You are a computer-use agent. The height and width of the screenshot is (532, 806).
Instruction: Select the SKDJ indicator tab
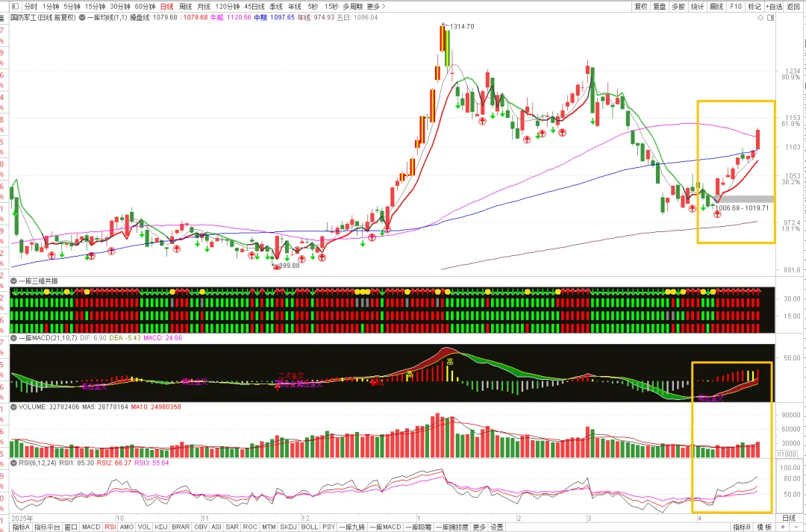288,527
